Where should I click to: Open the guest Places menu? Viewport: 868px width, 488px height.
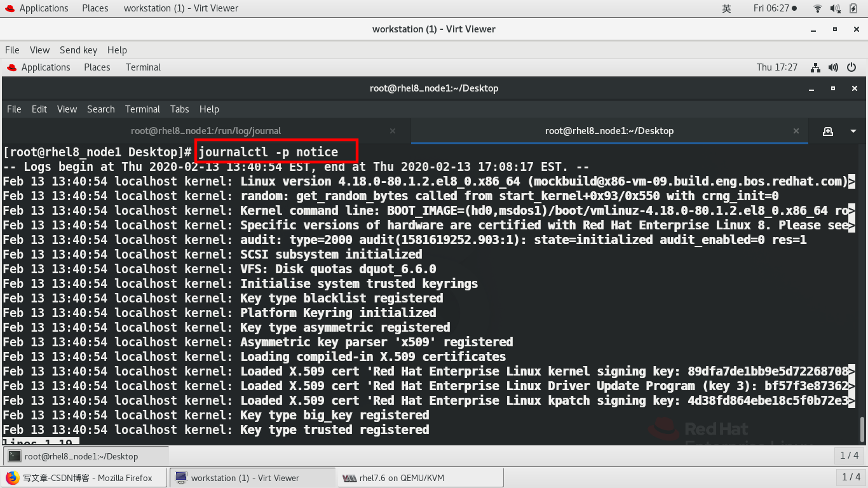point(97,67)
